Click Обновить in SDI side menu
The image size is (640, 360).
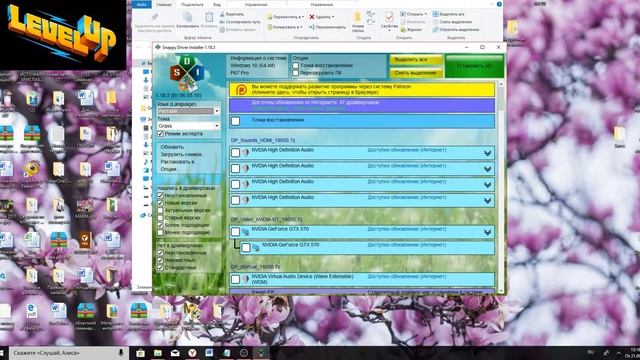(172, 147)
